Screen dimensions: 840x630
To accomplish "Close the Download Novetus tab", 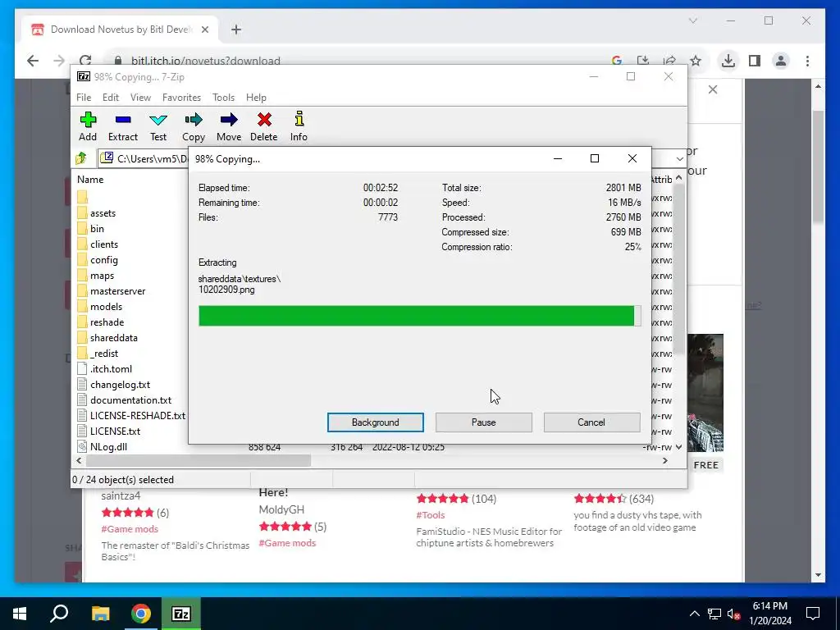I will [204, 30].
